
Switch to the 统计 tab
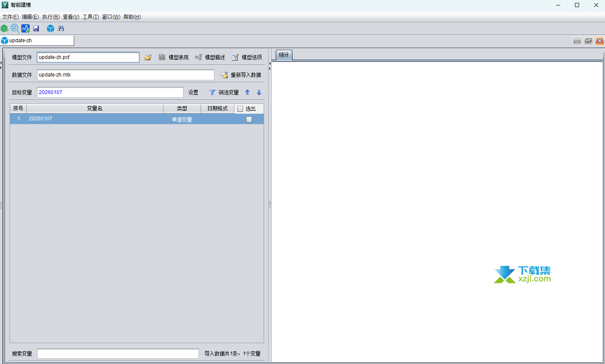284,55
